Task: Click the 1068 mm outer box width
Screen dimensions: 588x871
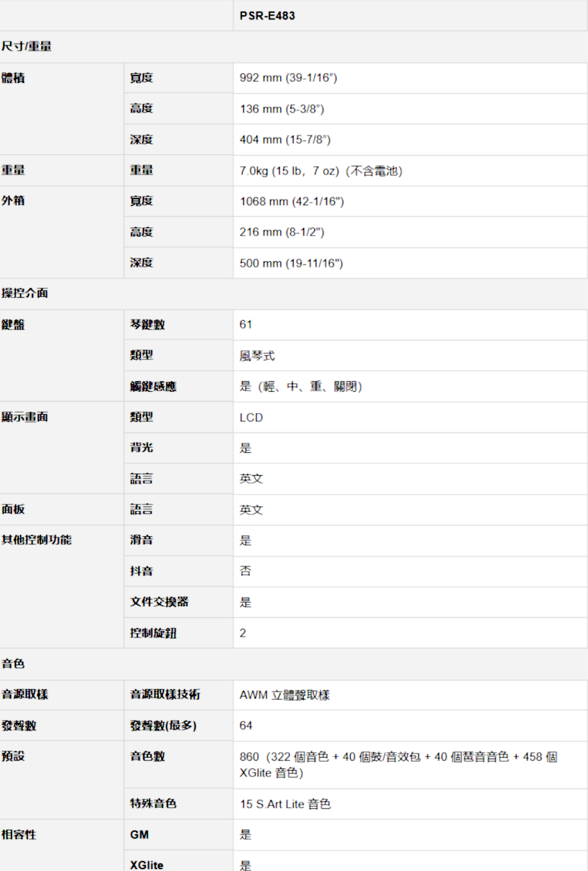Action: 292,202
